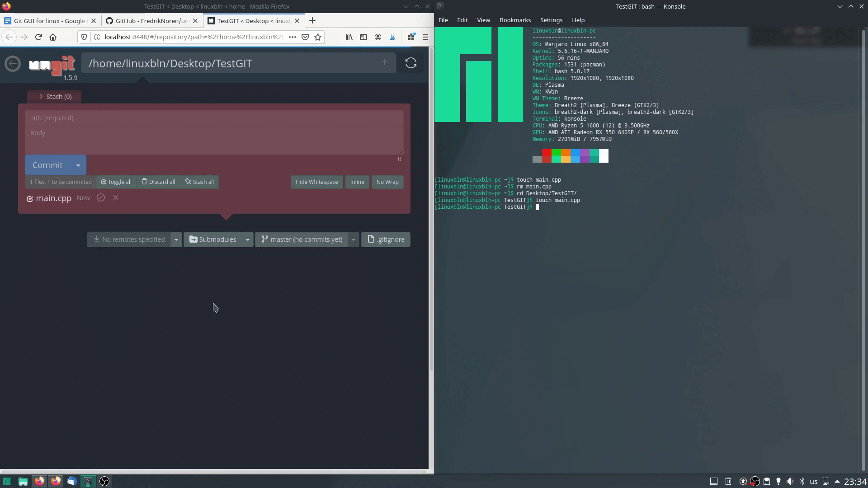The height and width of the screenshot is (488, 868).
Task: Launch OBS Studio from the taskbar
Action: click(x=104, y=481)
